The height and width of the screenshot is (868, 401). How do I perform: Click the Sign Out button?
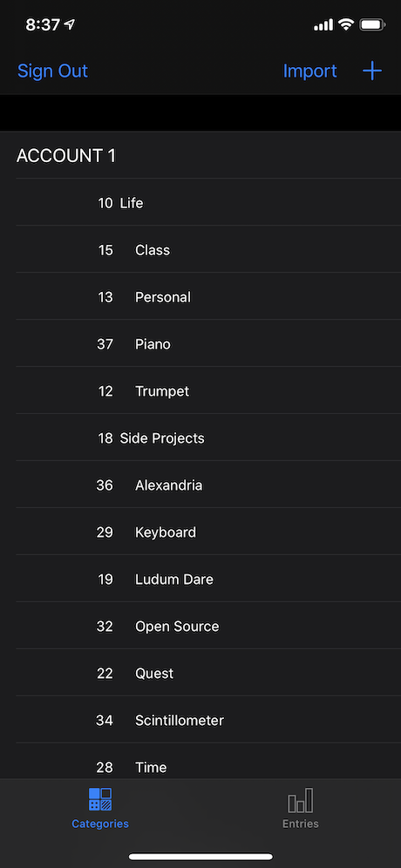(52, 71)
